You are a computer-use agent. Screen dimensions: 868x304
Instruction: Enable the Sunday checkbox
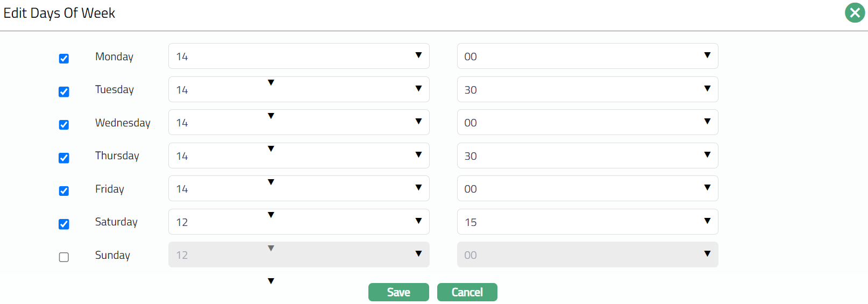click(x=64, y=257)
